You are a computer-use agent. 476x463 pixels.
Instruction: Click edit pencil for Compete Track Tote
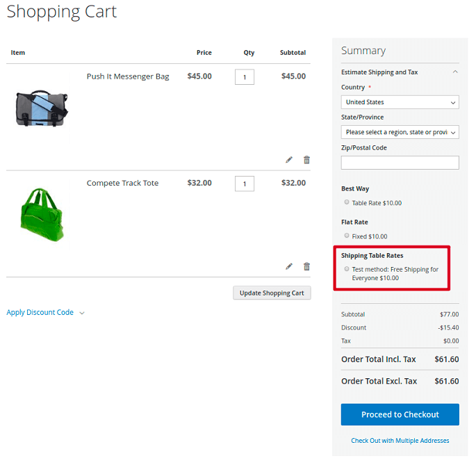(289, 266)
